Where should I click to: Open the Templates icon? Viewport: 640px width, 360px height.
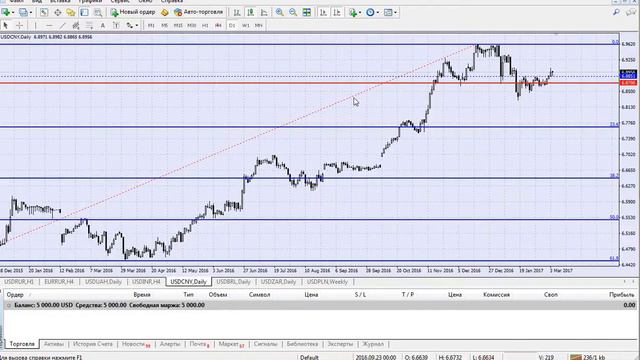[x=388, y=12]
